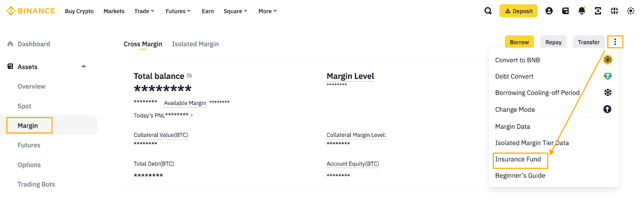
Task: Expand the Futures dropdown in navbar
Action: [x=178, y=11]
